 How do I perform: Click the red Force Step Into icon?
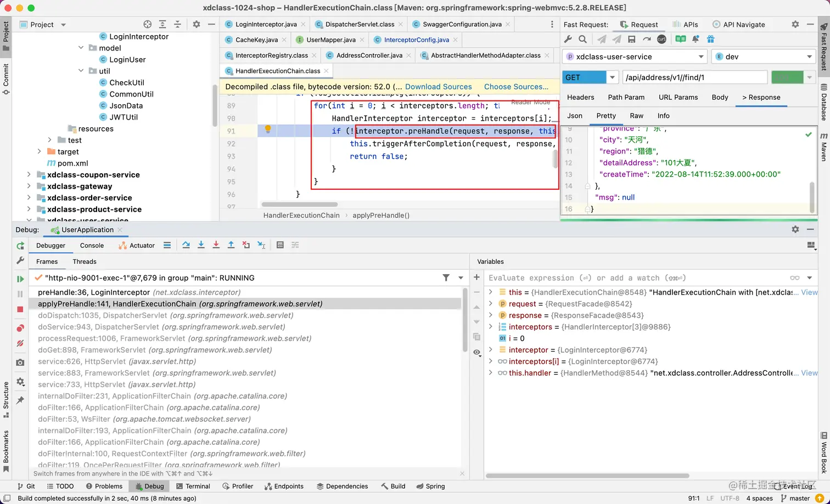(x=216, y=245)
